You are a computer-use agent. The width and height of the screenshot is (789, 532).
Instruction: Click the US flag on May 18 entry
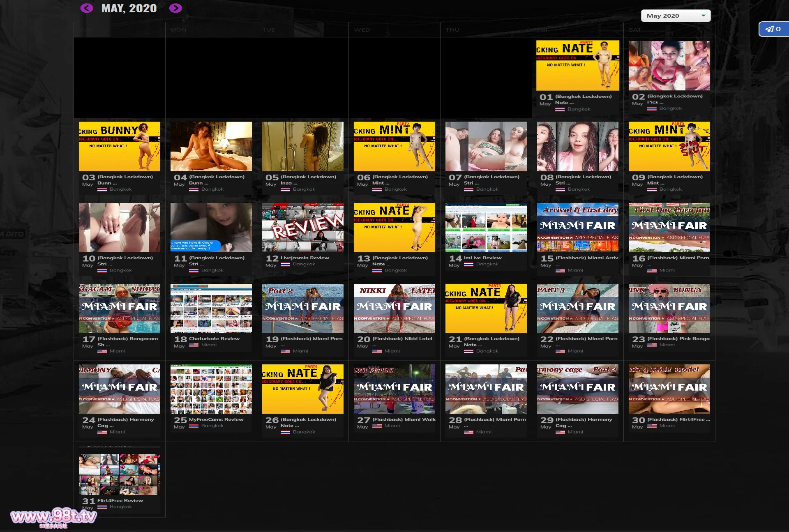pyautogui.click(x=194, y=345)
